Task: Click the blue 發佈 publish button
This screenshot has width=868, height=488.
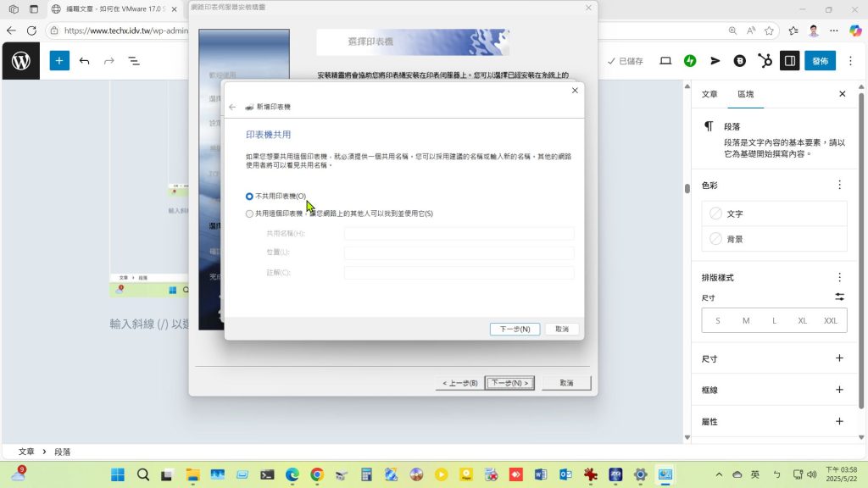Action: click(x=820, y=61)
